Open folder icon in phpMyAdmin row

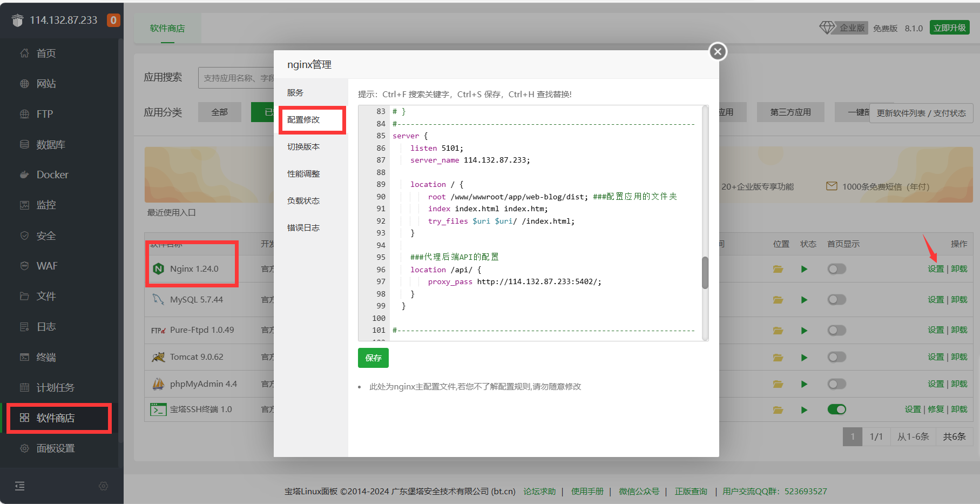click(778, 384)
